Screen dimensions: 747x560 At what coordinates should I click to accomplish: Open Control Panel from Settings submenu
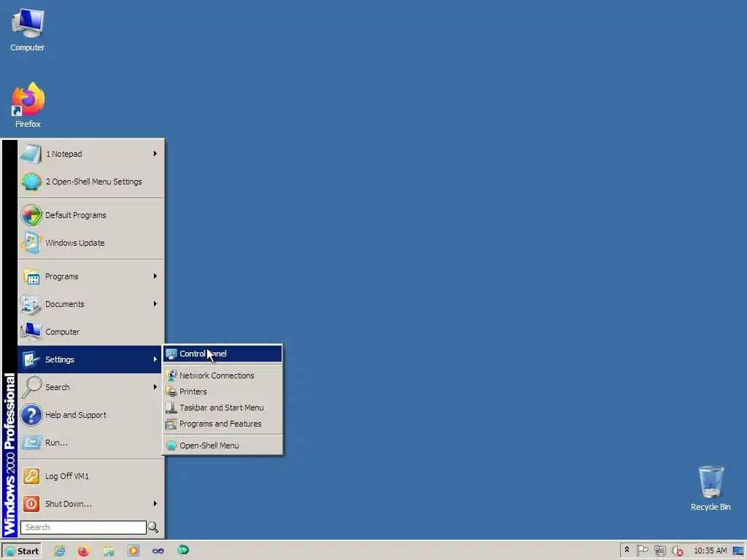pyautogui.click(x=222, y=354)
